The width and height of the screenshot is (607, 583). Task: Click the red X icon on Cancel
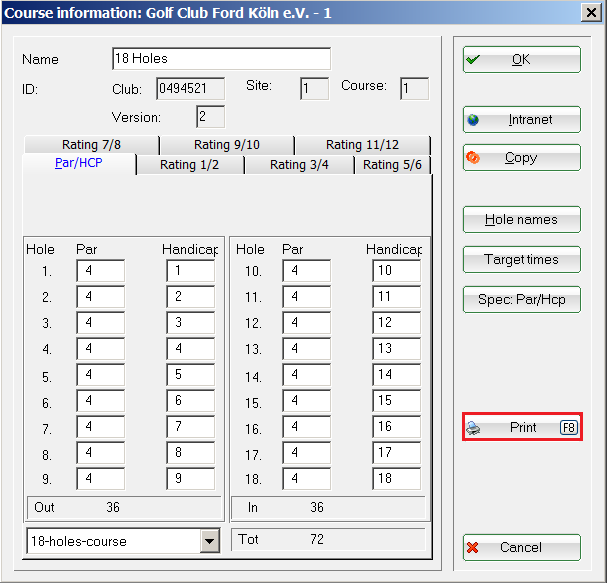tap(472, 547)
